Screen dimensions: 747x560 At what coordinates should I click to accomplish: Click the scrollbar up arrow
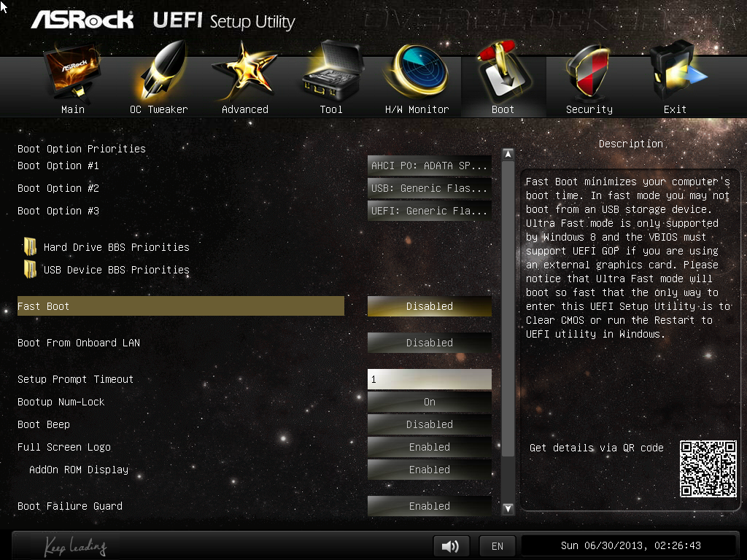click(508, 155)
